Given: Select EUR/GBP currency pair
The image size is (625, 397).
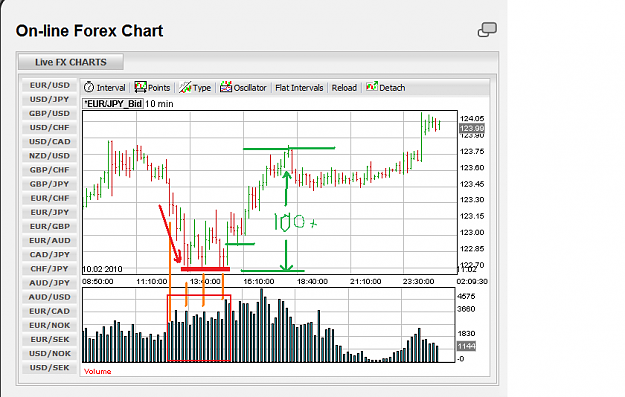Looking at the screenshot, I should pyautogui.click(x=49, y=226).
